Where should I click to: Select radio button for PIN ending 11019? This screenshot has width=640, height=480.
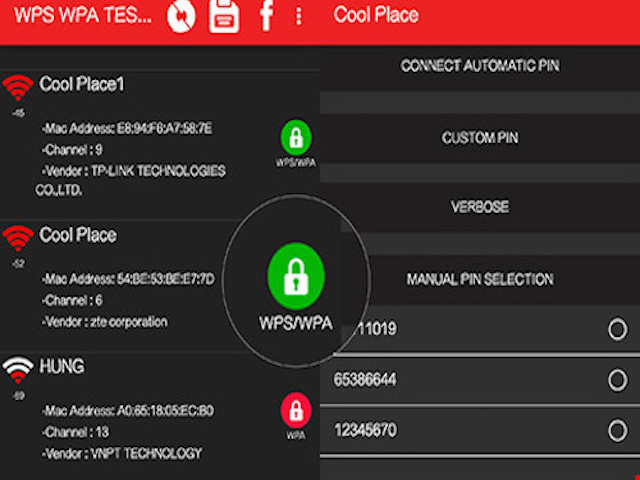618,329
